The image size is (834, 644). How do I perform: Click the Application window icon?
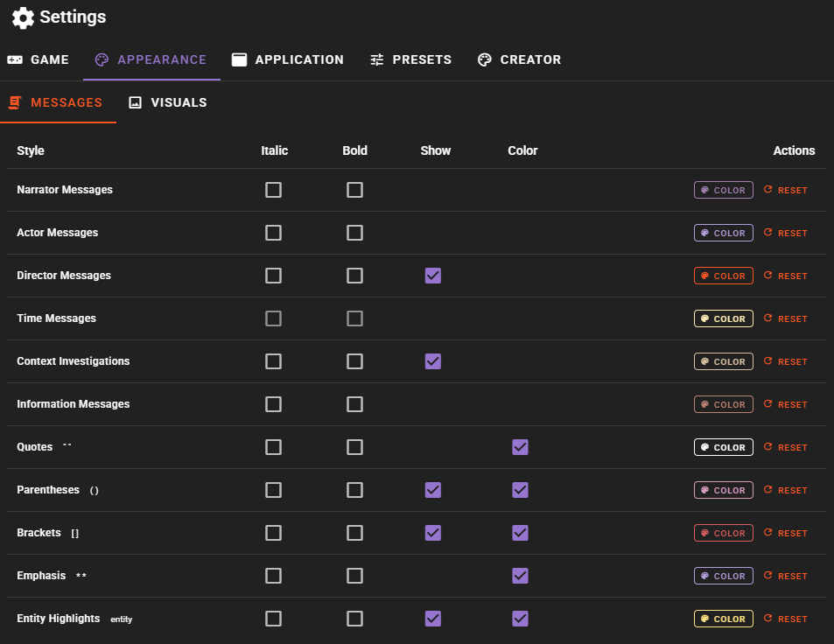tap(240, 59)
